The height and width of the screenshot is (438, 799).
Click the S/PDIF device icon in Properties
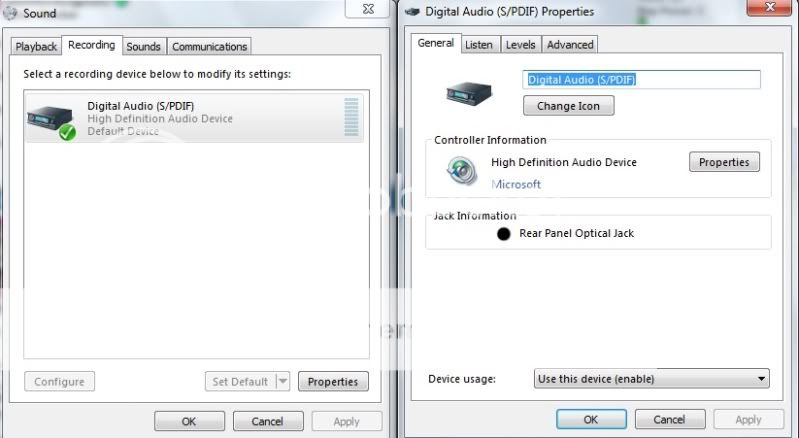470,93
